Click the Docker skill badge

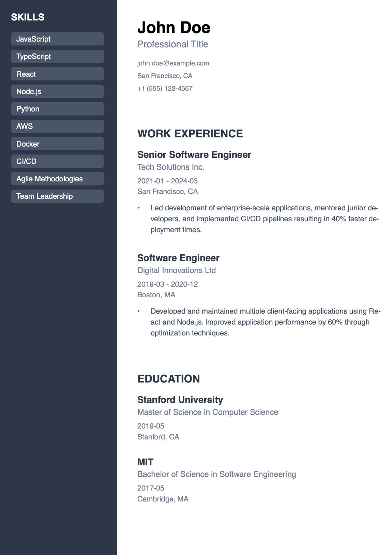coord(57,144)
